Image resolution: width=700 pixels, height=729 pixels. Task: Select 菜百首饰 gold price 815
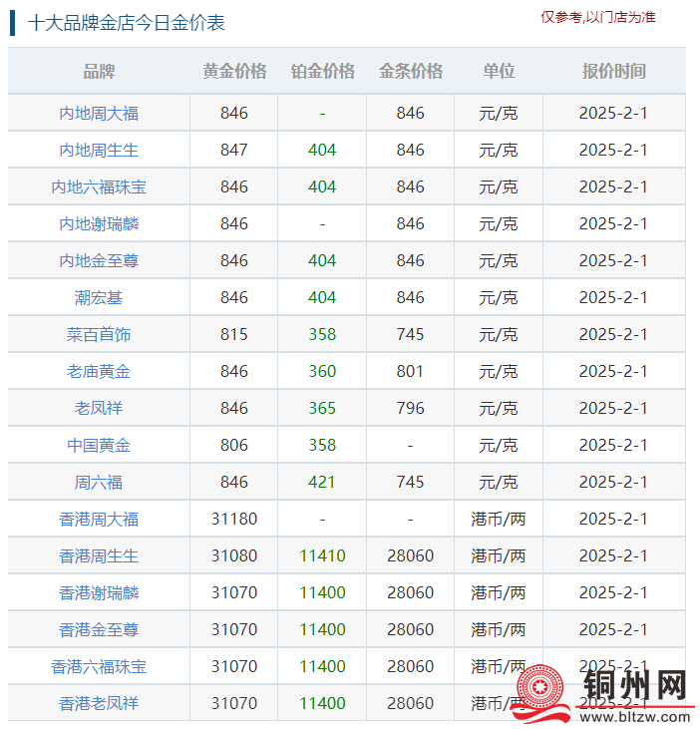tap(234, 334)
